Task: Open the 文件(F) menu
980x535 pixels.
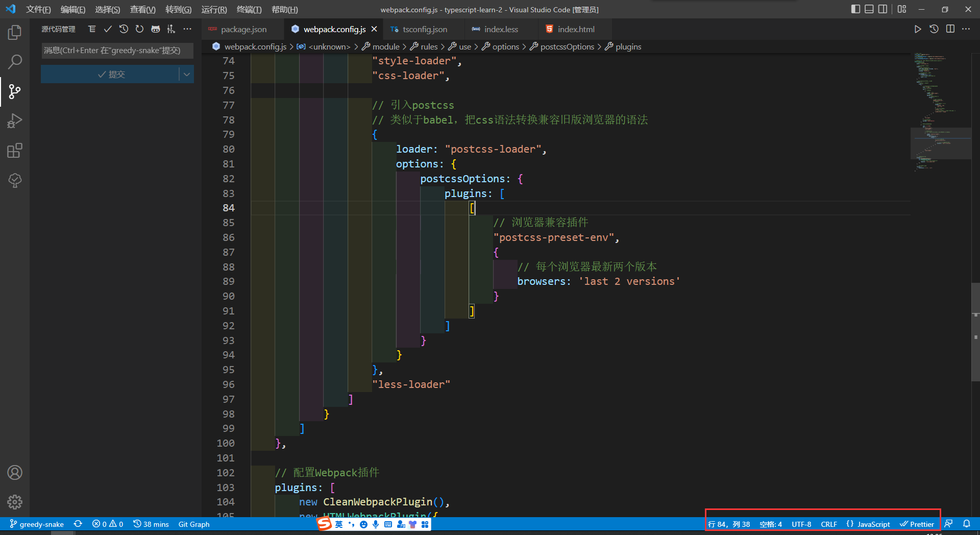Action: point(38,9)
